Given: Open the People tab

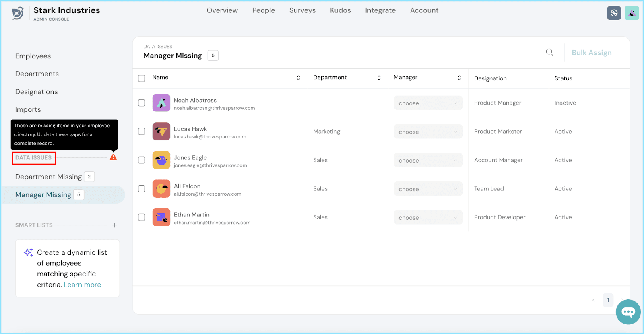Looking at the screenshot, I should tap(264, 10).
